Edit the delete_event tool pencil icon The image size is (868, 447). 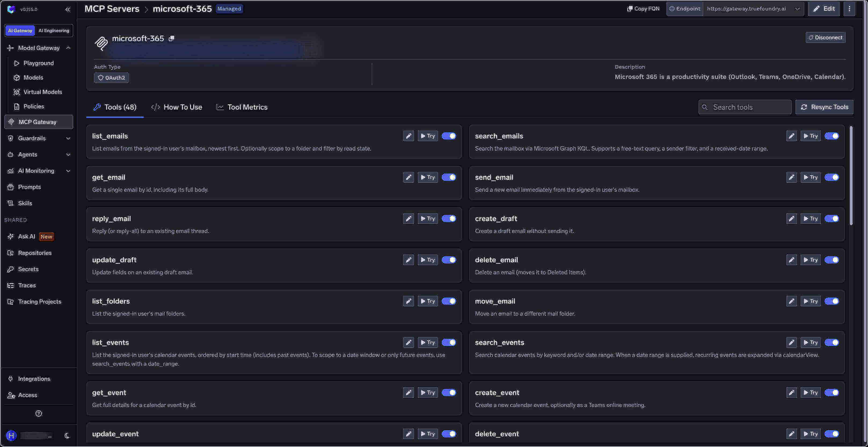pos(791,434)
